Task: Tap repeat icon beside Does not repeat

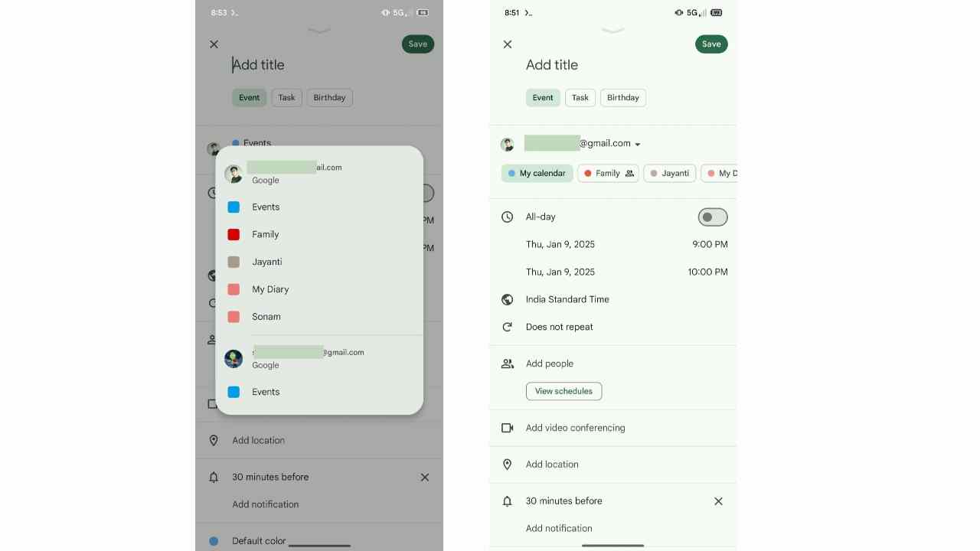Action: point(507,327)
